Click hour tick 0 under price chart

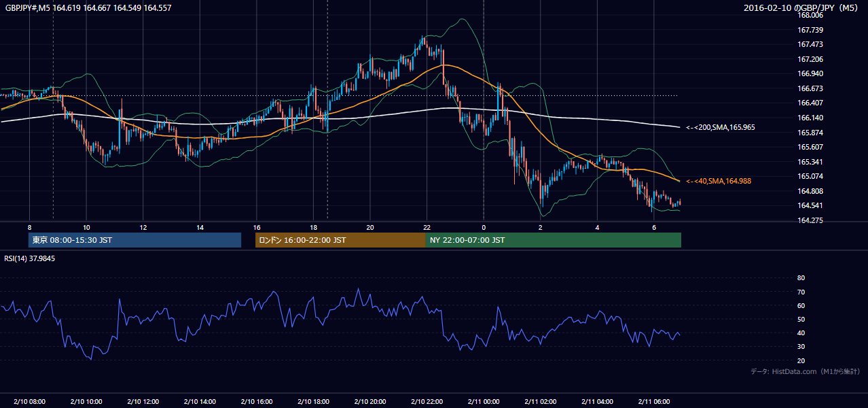[x=484, y=227]
